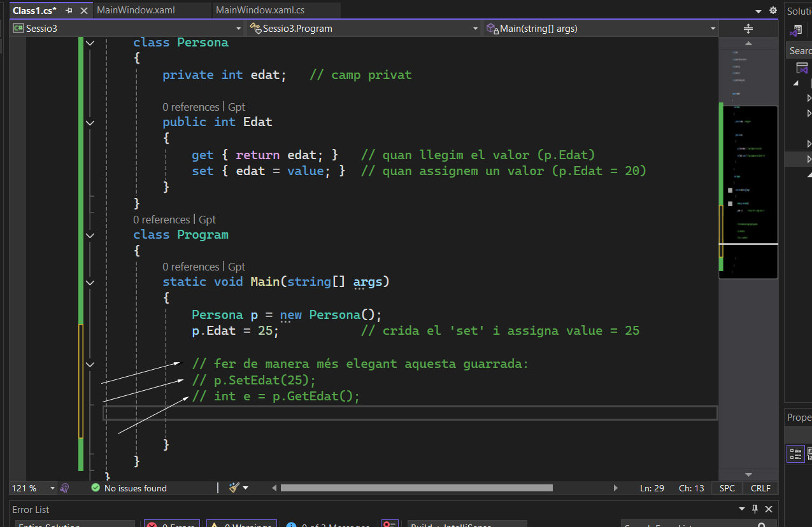Click the horizontal scrollbar thumb
Image resolution: width=812 pixels, height=527 pixels.
point(417,488)
